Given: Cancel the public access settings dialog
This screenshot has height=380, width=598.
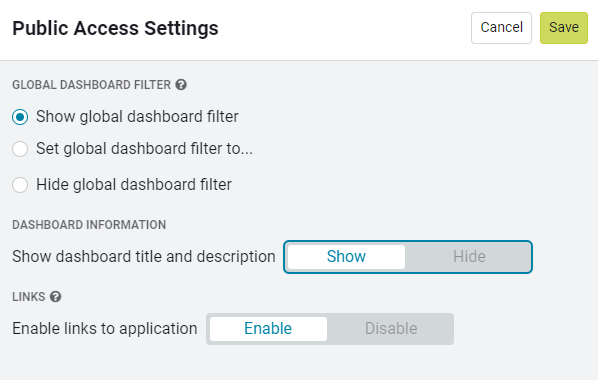Looking at the screenshot, I should pyautogui.click(x=501, y=28).
